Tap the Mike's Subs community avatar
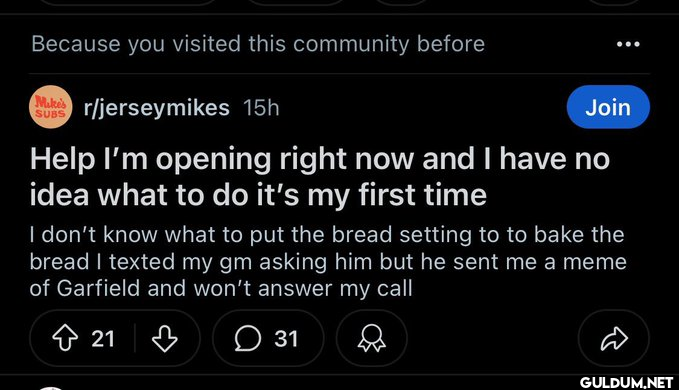 coord(51,107)
